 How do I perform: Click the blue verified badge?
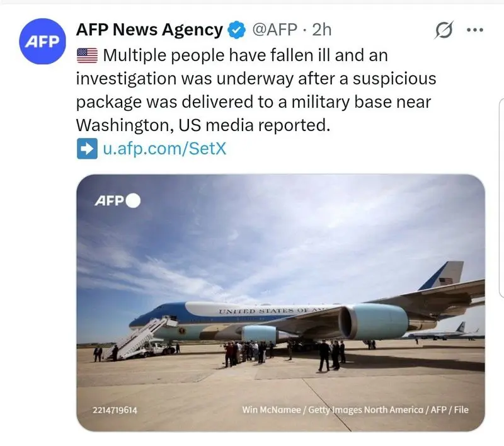tap(236, 30)
